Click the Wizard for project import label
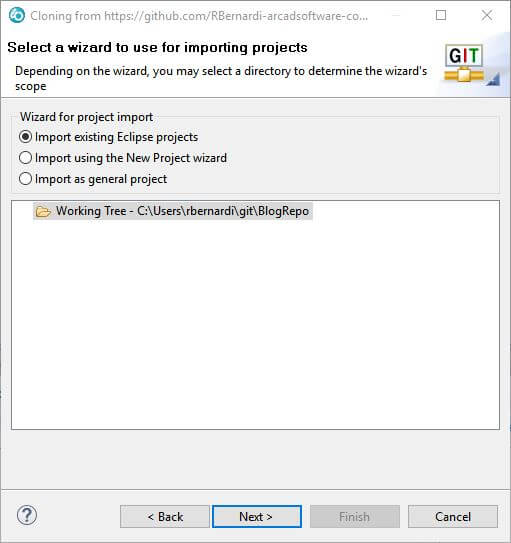This screenshot has height=543, width=511. pyautogui.click(x=86, y=117)
